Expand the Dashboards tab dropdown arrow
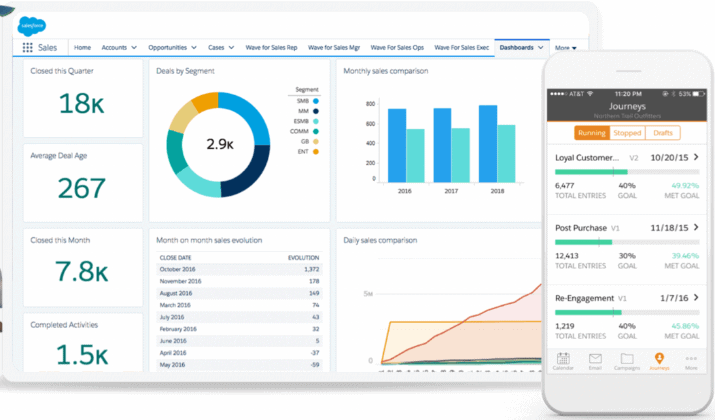Viewport: 715px width, 420px height. coord(540,47)
